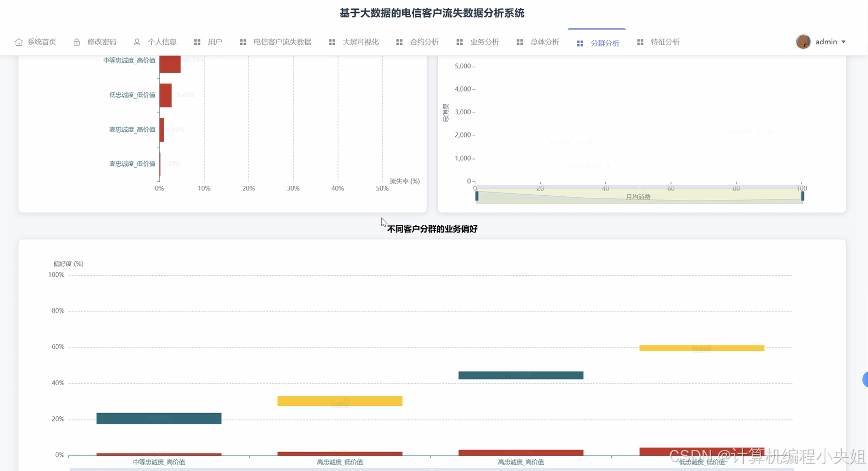Image resolution: width=868 pixels, height=471 pixels.
Task: Click the 偏好度 (%) axis title
Action: pos(68,264)
